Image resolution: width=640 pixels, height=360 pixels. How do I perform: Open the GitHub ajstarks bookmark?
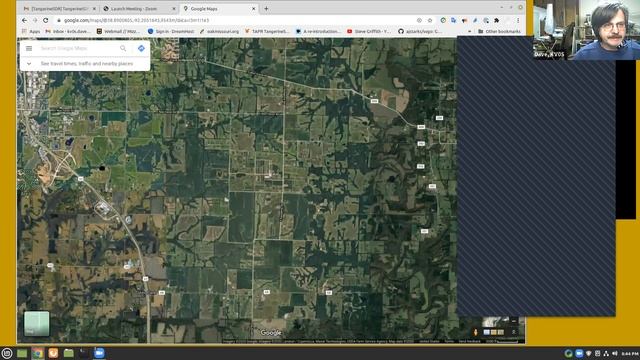[419, 31]
